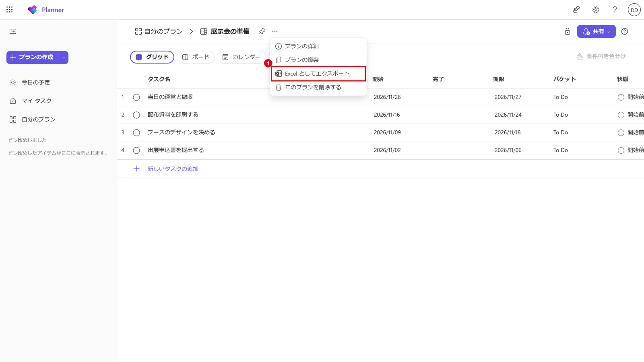Mark 配布資料を印刷する task complete

tap(136, 115)
